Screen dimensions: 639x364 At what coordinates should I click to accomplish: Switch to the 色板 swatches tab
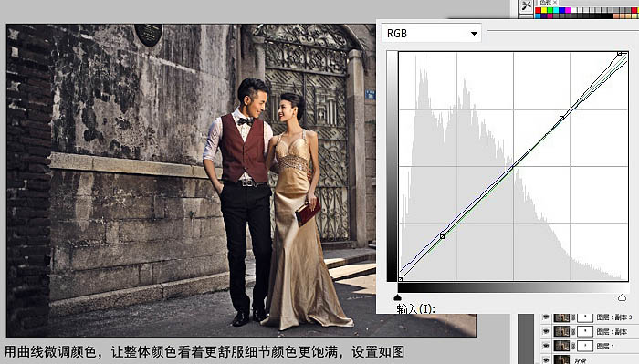546,2
